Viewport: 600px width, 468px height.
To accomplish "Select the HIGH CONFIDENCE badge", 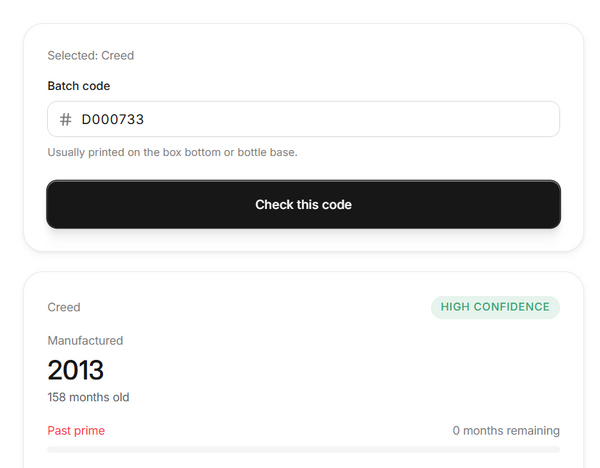I will tap(495, 307).
